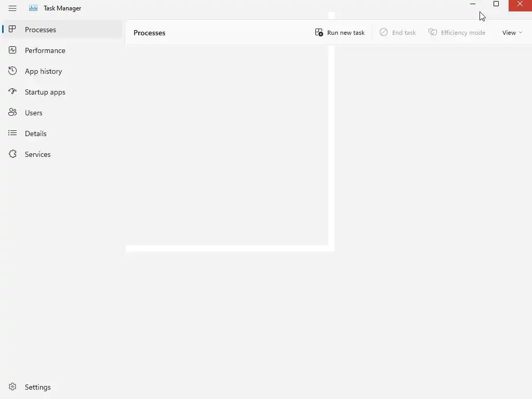Click the Task Manager app icon

(x=33, y=8)
